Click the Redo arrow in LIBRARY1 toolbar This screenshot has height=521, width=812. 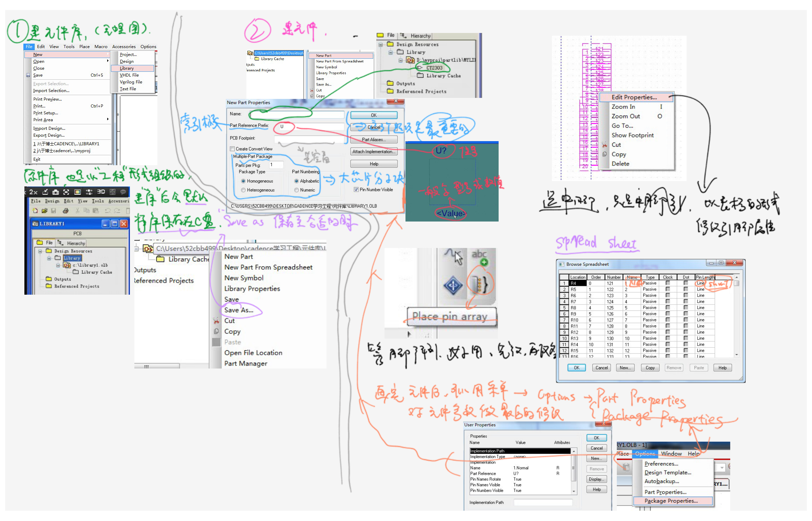click(x=117, y=211)
